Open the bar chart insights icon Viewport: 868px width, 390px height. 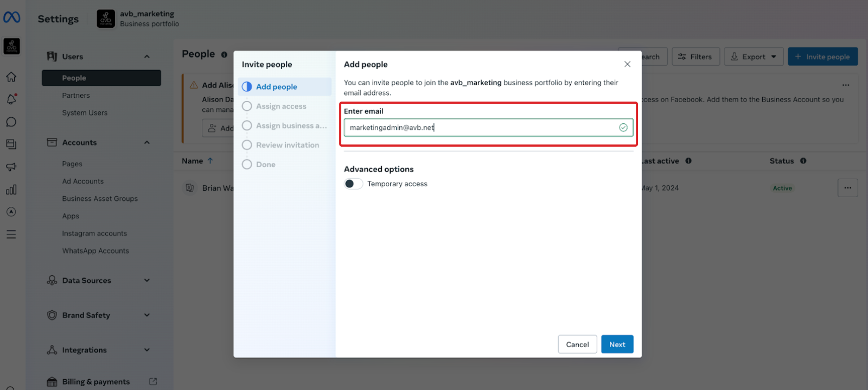click(x=11, y=190)
